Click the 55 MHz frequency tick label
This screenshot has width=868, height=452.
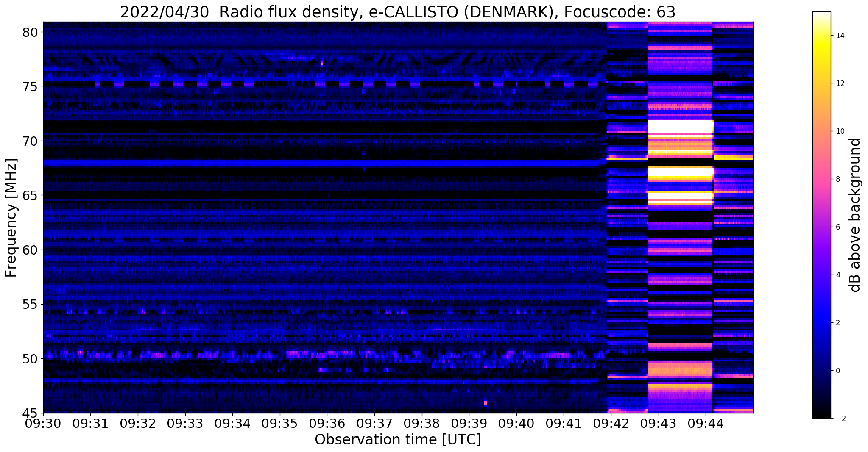pyautogui.click(x=30, y=304)
